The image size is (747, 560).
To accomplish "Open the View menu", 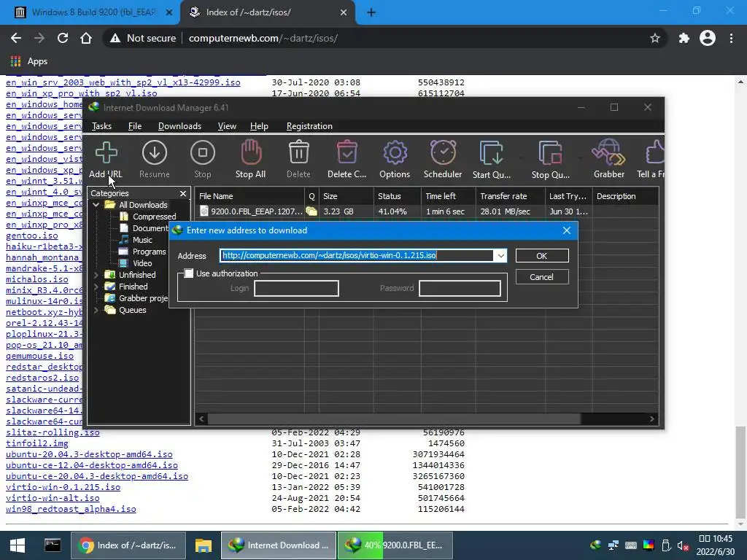I will [227, 126].
